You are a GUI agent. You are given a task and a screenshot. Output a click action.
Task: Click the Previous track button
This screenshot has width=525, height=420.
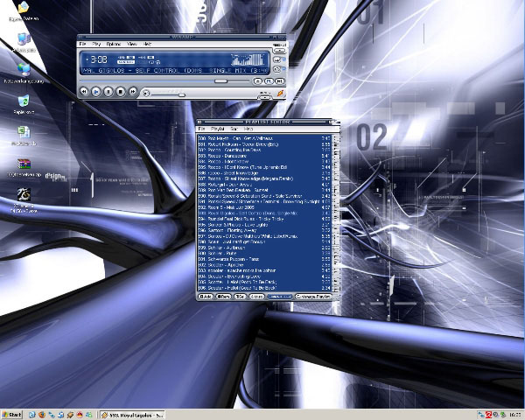[84, 91]
